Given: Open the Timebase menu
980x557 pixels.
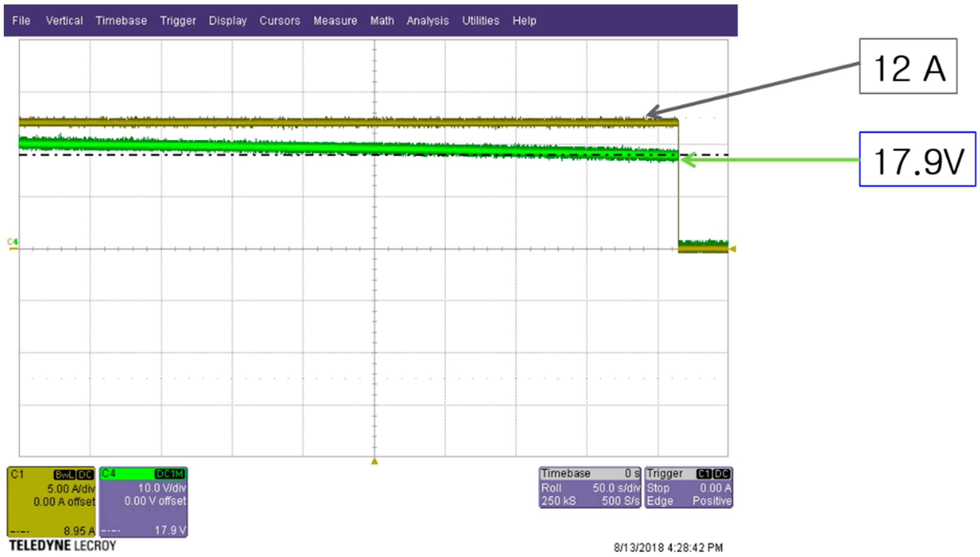Looking at the screenshot, I should tap(121, 21).
